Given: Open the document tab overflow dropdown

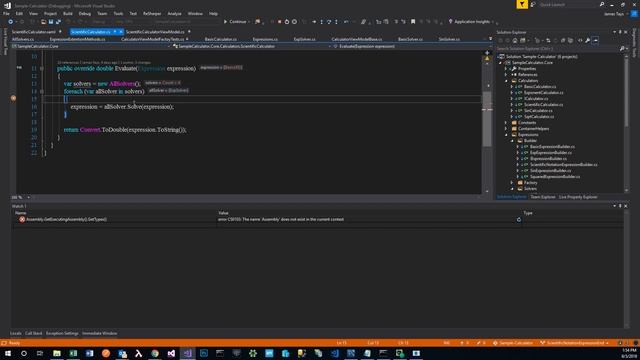Looking at the screenshot, I should 490,39.
